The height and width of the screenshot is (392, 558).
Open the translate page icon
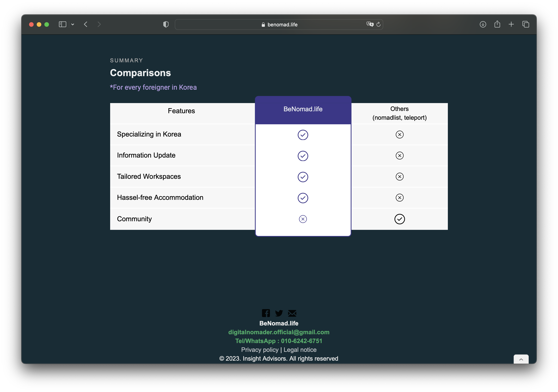pyautogui.click(x=370, y=24)
